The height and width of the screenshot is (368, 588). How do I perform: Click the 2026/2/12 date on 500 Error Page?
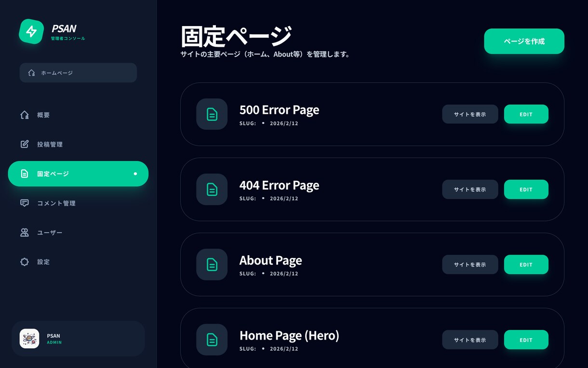tap(284, 123)
